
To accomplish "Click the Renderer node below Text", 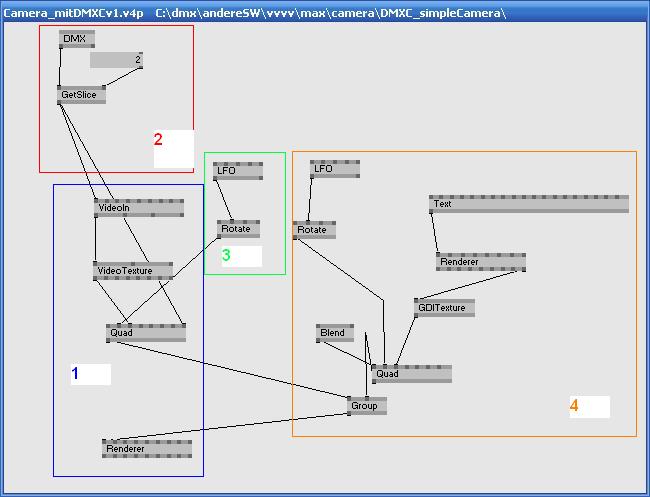I will (x=480, y=262).
